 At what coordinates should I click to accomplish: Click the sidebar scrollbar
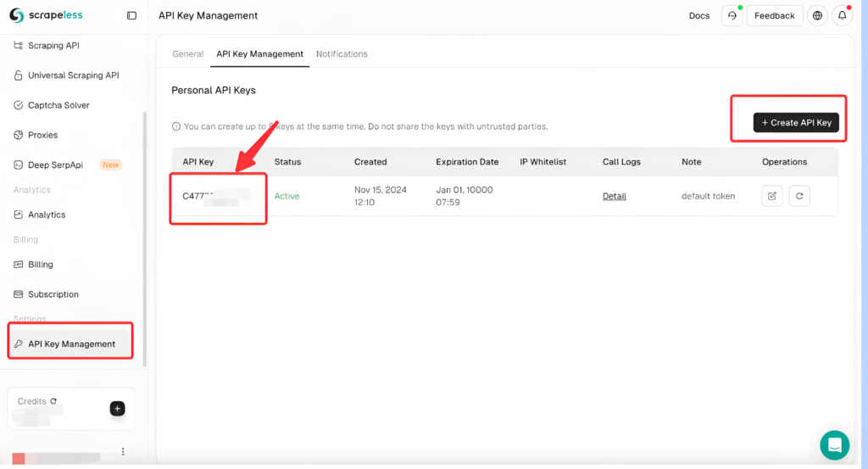pyautogui.click(x=145, y=238)
